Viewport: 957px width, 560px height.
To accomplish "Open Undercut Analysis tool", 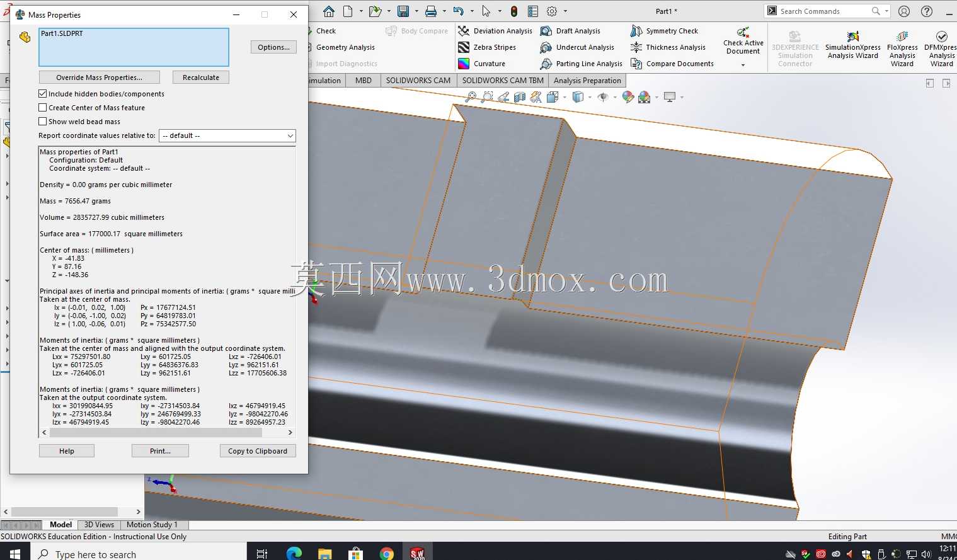I will coord(577,47).
